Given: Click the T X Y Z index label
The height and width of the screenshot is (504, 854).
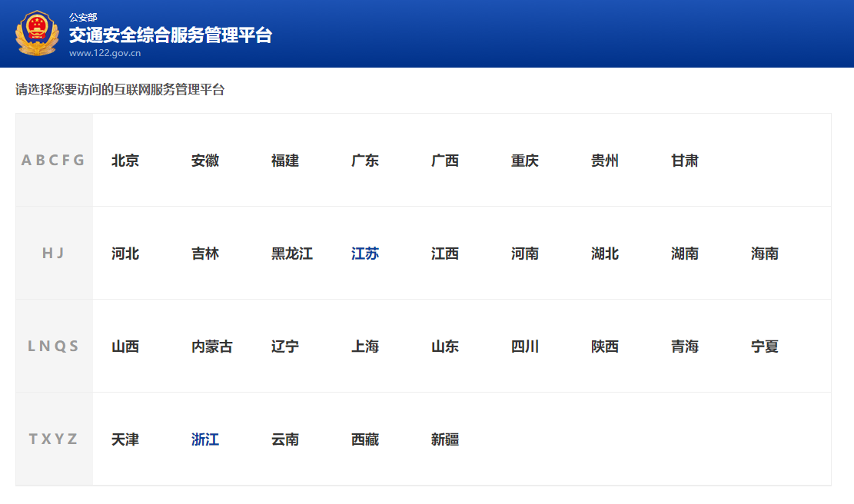Looking at the screenshot, I should pyautogui.click(x=53, y=439).
